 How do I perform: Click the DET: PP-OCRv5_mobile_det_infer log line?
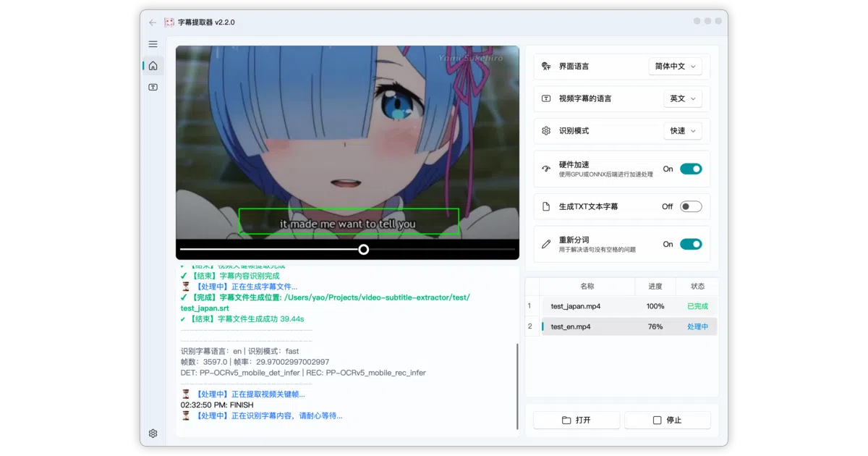tap(303, 373)
